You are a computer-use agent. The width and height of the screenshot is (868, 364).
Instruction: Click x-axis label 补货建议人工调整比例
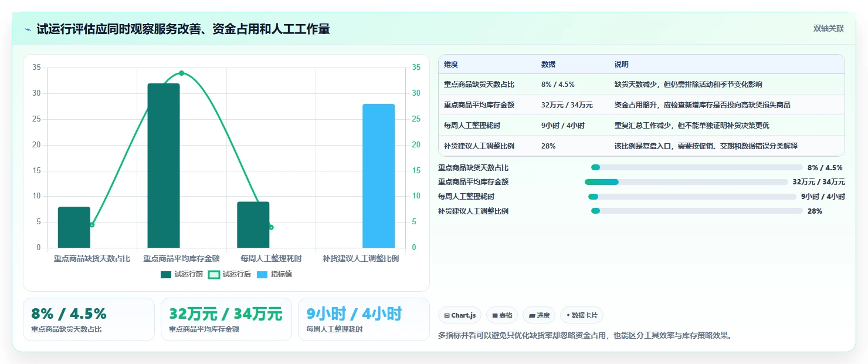[361, 258]
